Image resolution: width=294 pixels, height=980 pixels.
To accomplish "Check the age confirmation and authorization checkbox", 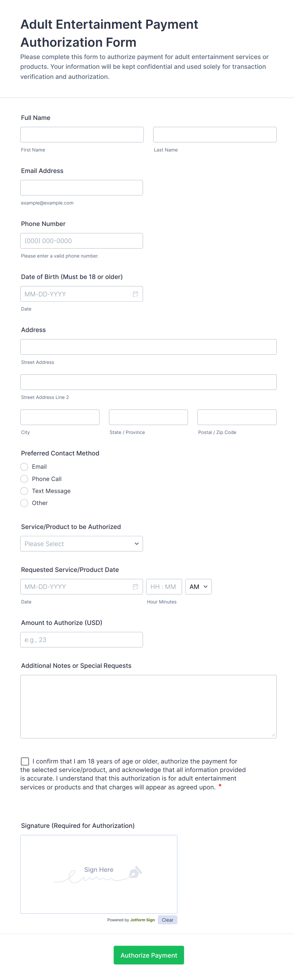I will [25, 761].
